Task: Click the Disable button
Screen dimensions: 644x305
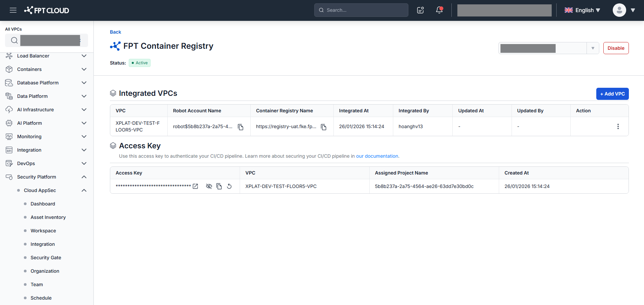Action: [x=616, y=48]
